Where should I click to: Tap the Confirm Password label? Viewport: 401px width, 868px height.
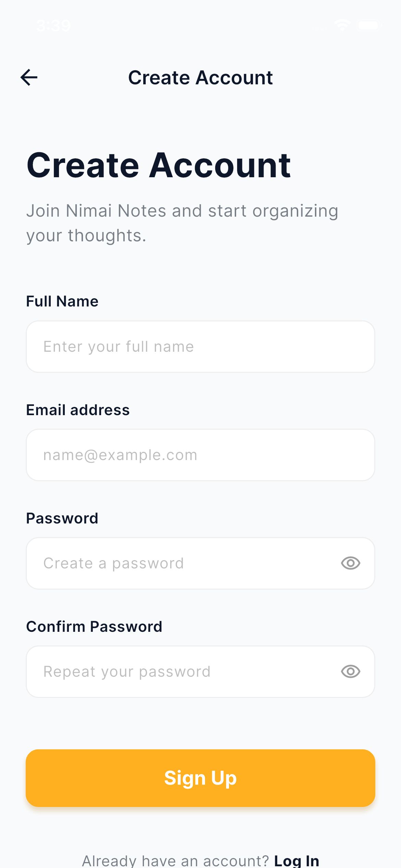point(94,627)
